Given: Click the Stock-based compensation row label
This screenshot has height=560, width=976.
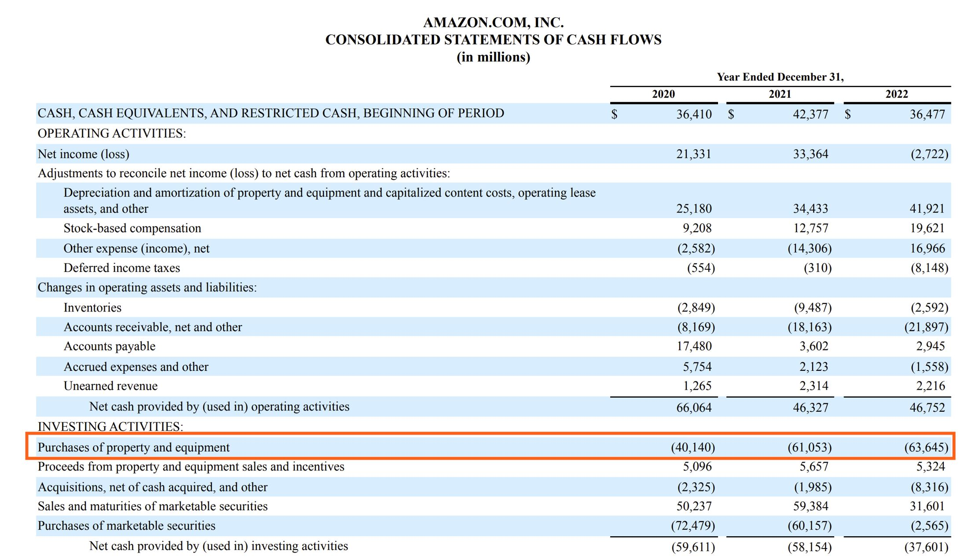Looking at the screenshot, I should tap(132, 228).
